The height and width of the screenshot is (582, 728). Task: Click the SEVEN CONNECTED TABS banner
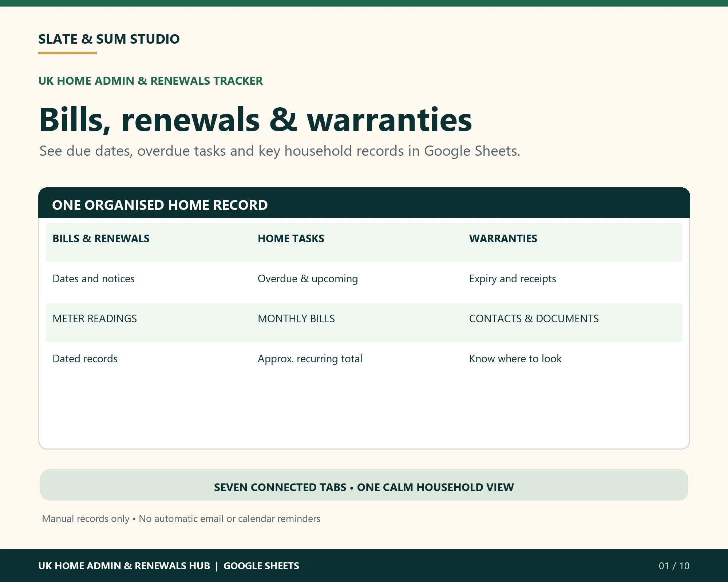click(x=364, y=485)
